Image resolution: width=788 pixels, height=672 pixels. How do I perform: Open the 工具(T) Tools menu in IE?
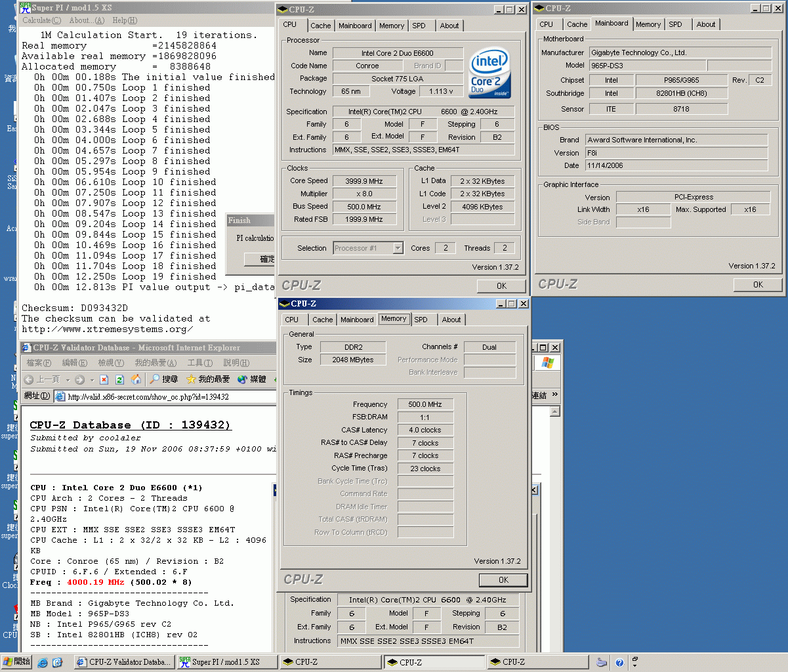(200, 362)
